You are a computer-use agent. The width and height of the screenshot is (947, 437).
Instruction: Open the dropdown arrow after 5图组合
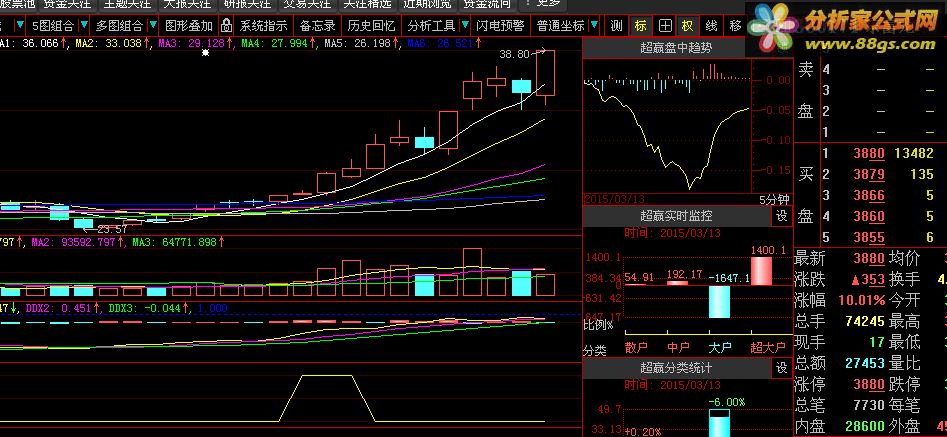click(84, 26)
